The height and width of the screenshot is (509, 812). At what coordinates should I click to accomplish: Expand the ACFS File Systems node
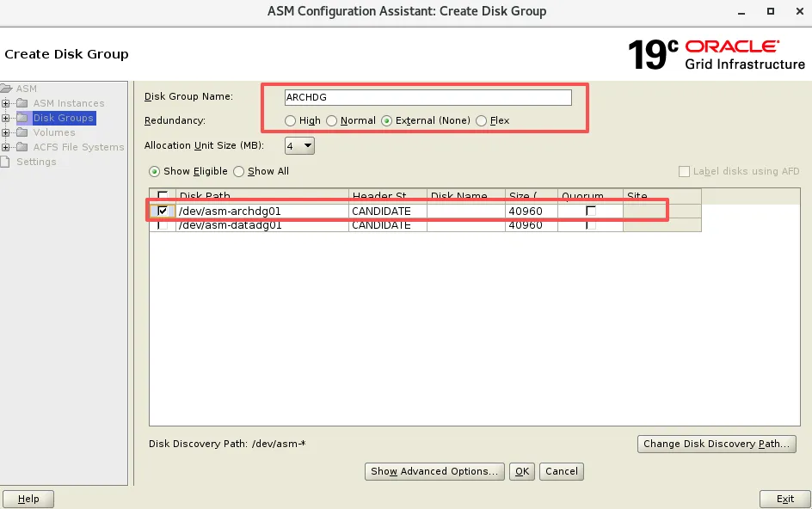pyautogui.click(x=5, y=147)
